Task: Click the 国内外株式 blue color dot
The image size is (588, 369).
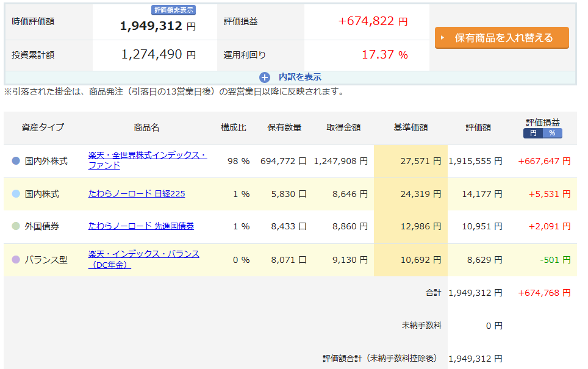Action: (x=16, y=160)
